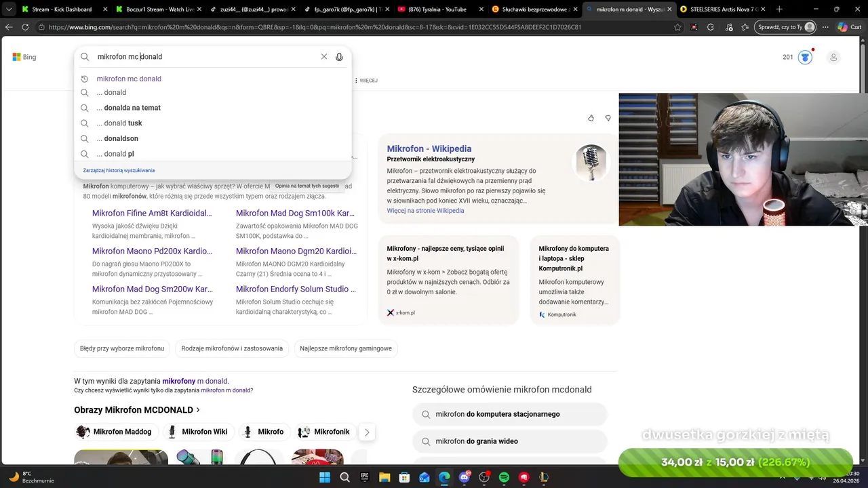Image resolution: width=868 pixels, height=488 pixels.
Task: Open the Mikrofon - Wikipedia title link
Action: coord(429,149)
